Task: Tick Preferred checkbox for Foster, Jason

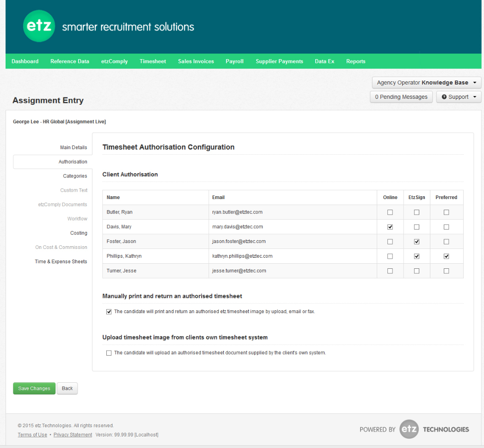Action: click(x=447, y=242)
